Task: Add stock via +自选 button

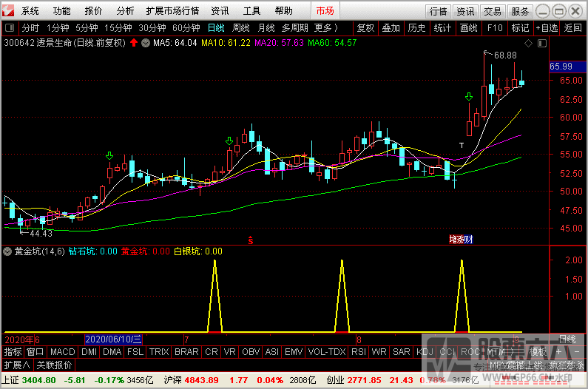Action: [547, 28]
